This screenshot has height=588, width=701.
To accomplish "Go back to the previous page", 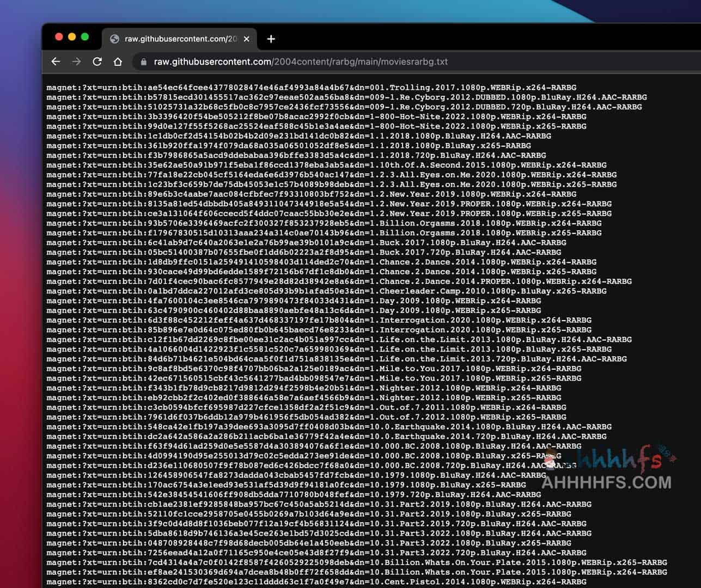I will pos(56,62).
